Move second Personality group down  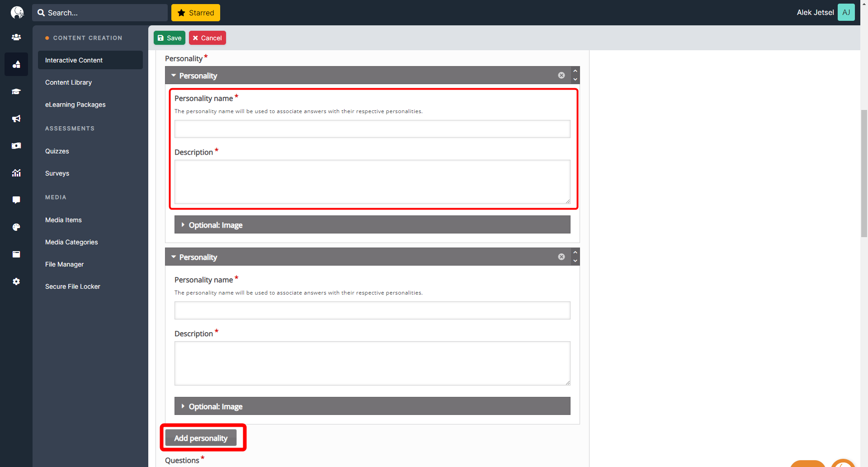pos(575,261)
